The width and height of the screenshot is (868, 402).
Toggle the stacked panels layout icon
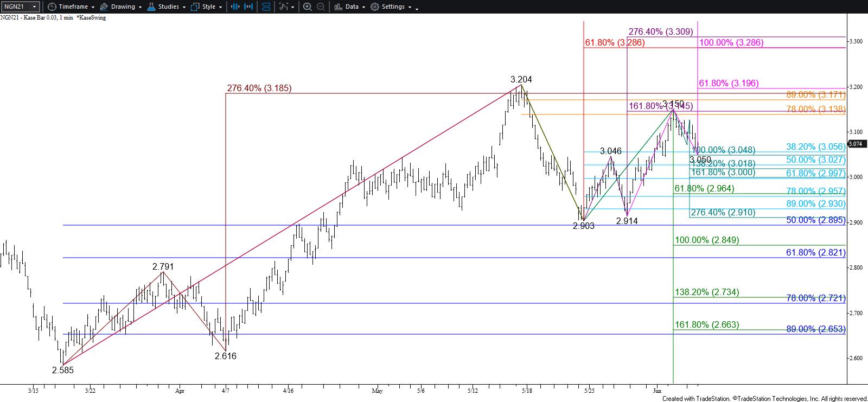point(266,7)
